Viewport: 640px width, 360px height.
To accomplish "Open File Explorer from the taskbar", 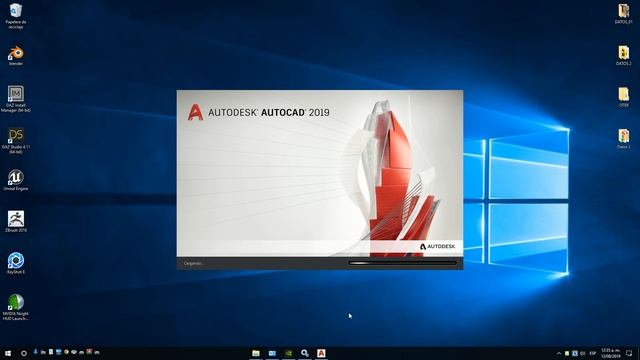I will [256, 353].
